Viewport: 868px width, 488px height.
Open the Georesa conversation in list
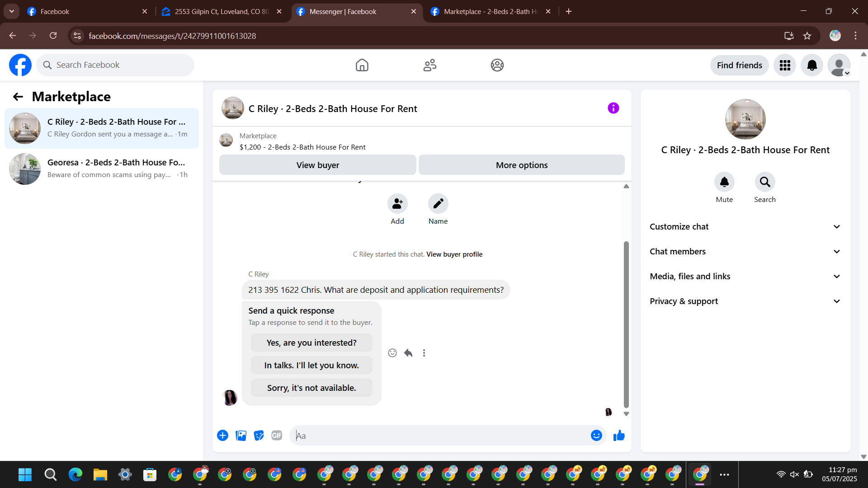tap(102, 169)
